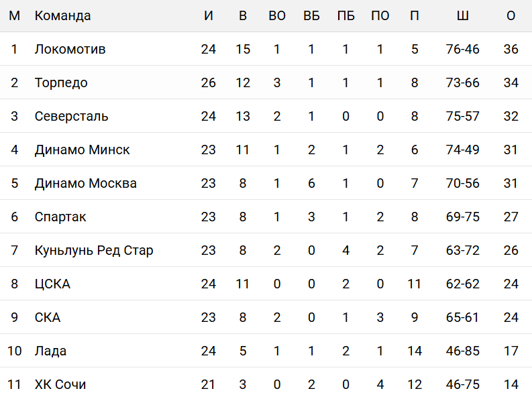This screenshot has width=532, height=399.
Task: Click the Локомотив team name
Action: pos(70,49)
